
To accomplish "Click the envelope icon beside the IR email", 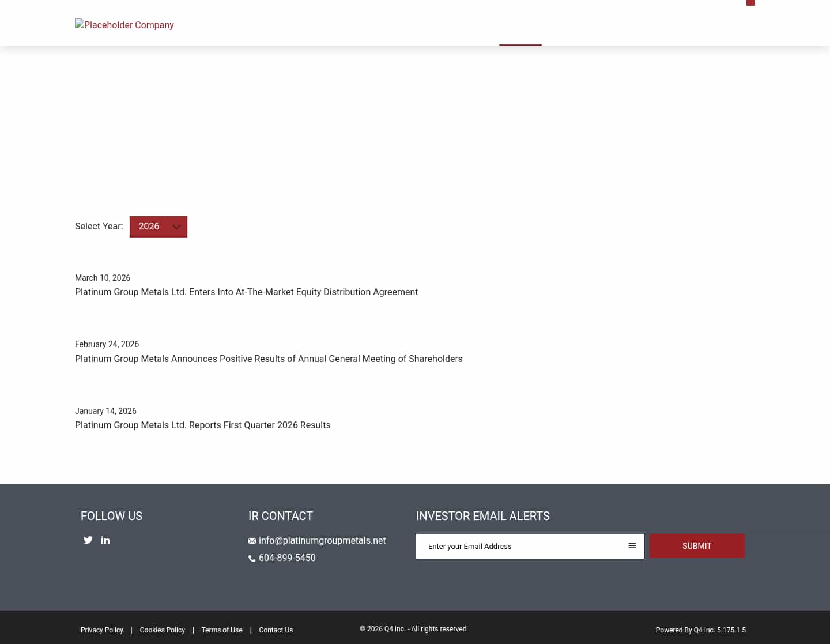I will coord(252,540).
